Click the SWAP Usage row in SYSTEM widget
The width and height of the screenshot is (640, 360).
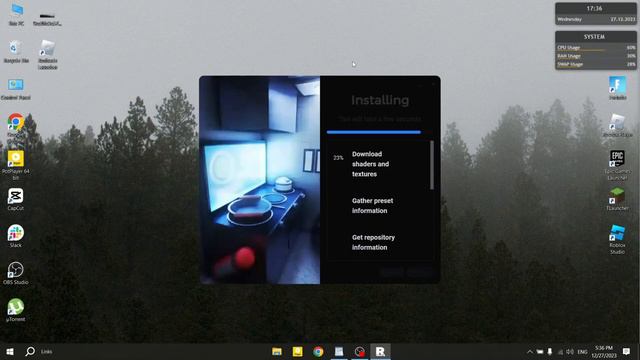[x=596, y=64]
